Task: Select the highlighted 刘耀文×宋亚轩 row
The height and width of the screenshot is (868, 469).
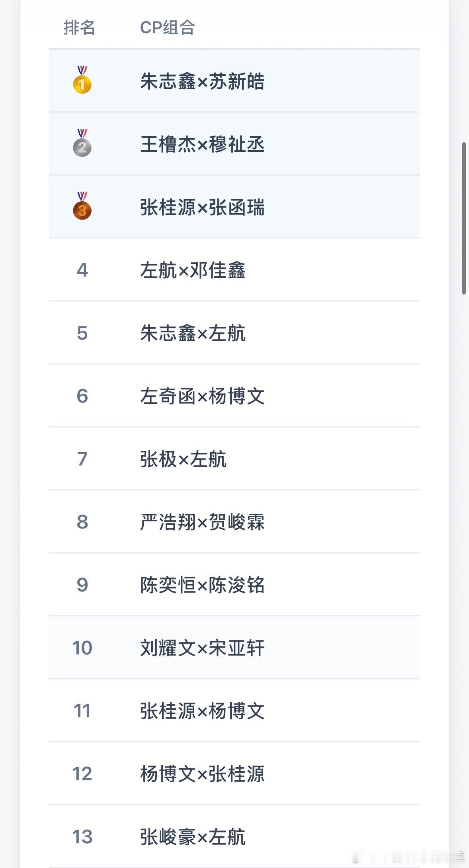Action: (234, 648)
